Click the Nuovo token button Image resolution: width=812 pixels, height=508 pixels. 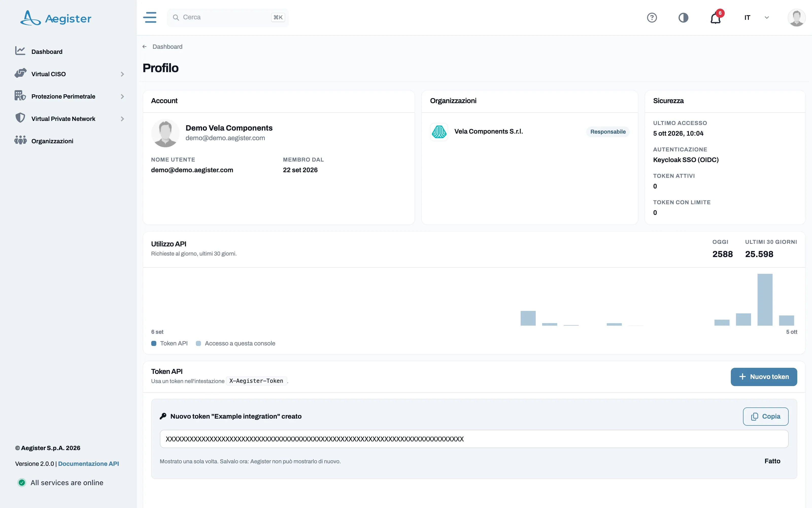pos(764,377)
